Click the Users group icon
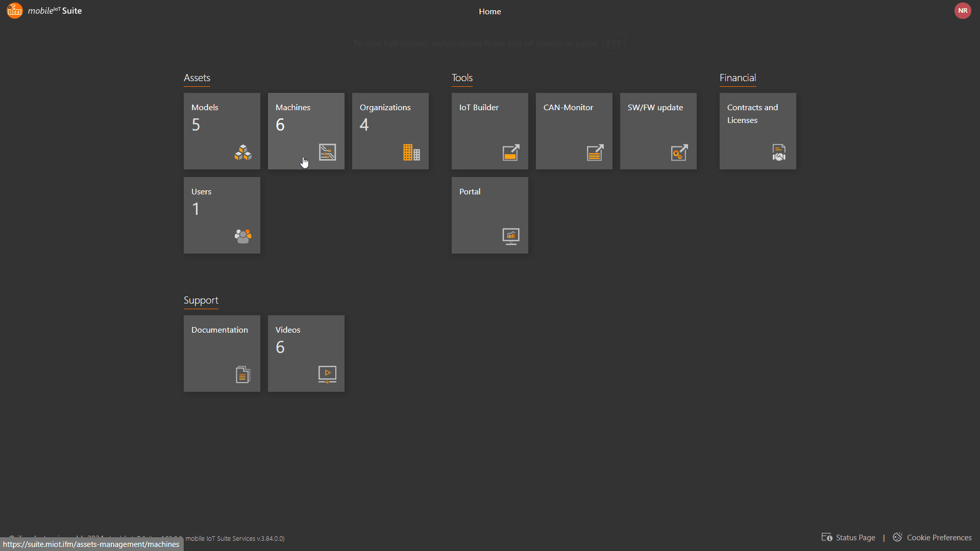This screenshot has width=980, height=551. (243, 236)
